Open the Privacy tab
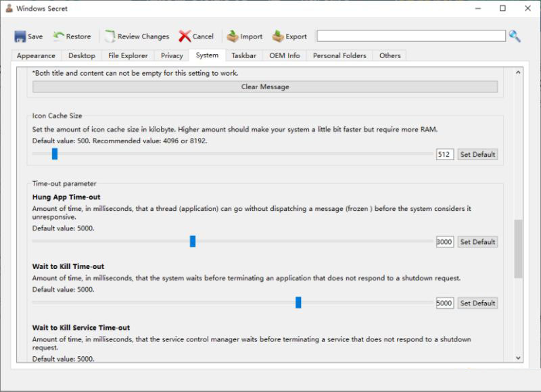Viewport: 541px width, 392px height. pyautogui.click(x=172, y=55)
